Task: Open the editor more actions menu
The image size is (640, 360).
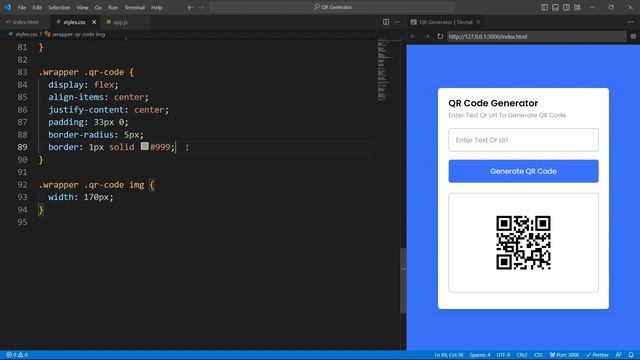Action: coord(397,22)
